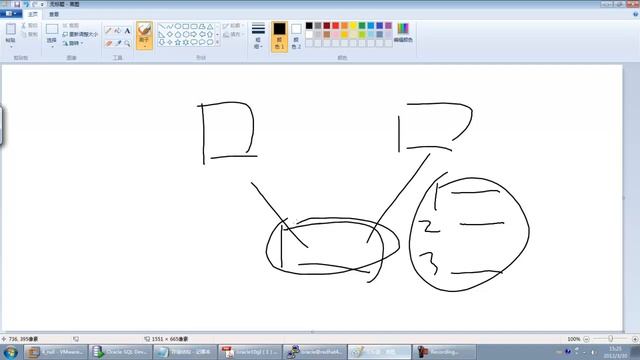Select the Pencil tool
Viewport: 640px width, 360px height.
[x=108, y=31]
